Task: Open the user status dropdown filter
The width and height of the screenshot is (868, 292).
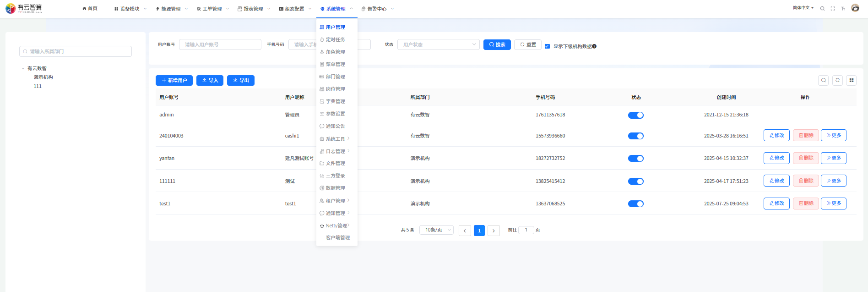Action: pyautogui.click(x=438, y=44)
